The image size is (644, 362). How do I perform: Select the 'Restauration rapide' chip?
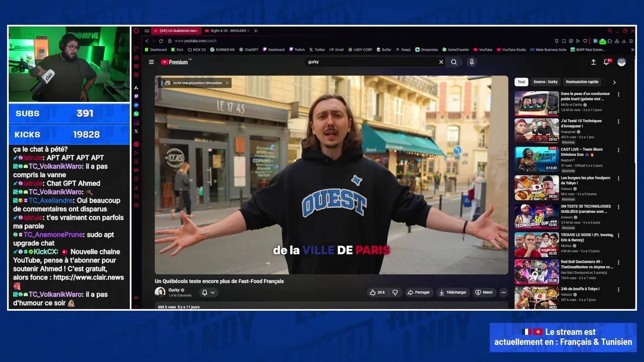click(x=582, y=82)
